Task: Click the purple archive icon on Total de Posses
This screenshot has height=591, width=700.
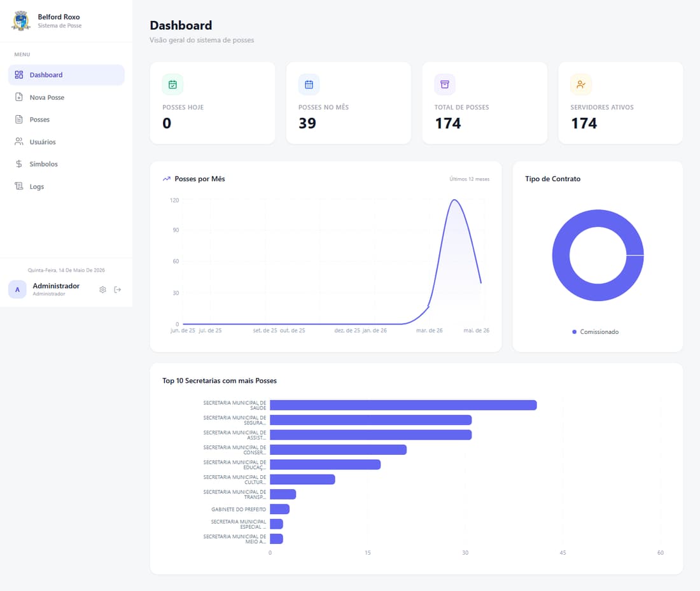Action: 445,85
